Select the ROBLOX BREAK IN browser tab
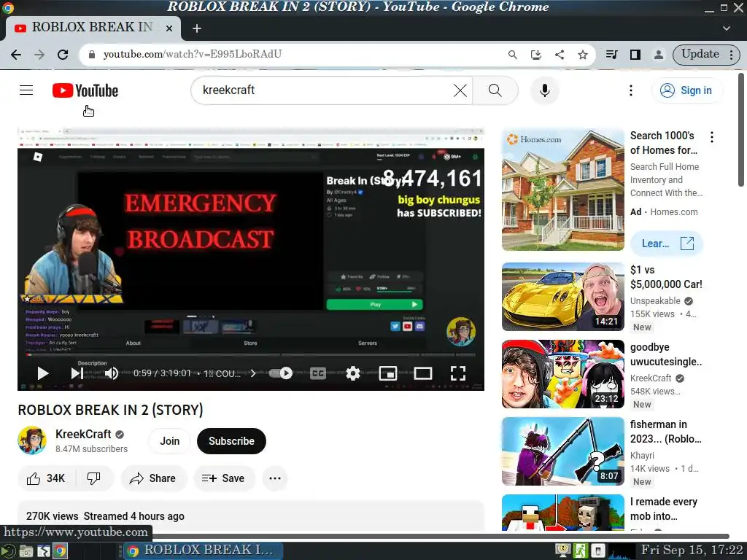This screenshot has height=560, width=747. click(x=93, y=28)
